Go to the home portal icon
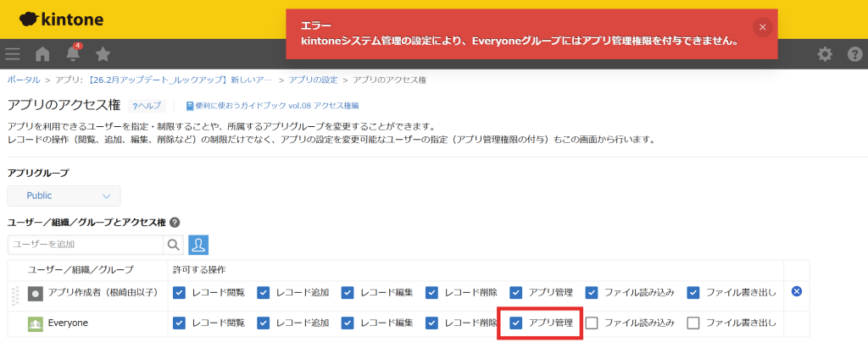868x359 pixels. coord(42,54)
